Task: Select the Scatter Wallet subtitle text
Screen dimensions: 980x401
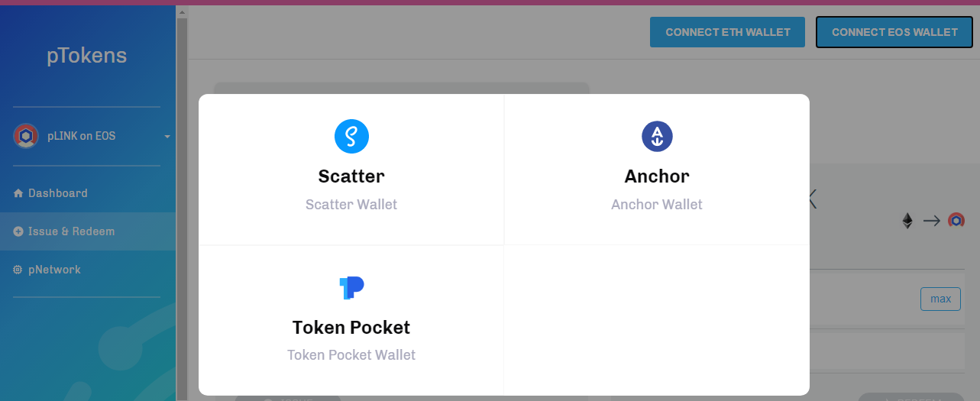Action: [351, 205]
